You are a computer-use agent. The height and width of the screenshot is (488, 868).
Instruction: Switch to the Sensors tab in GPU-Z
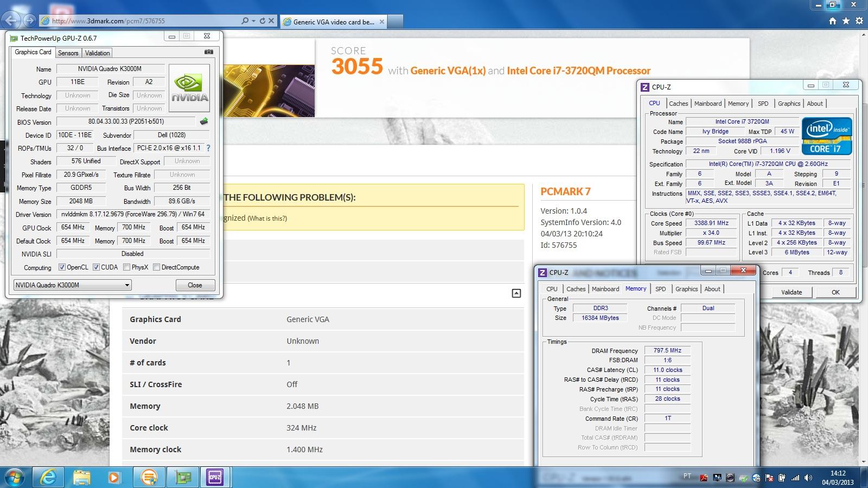68,53
